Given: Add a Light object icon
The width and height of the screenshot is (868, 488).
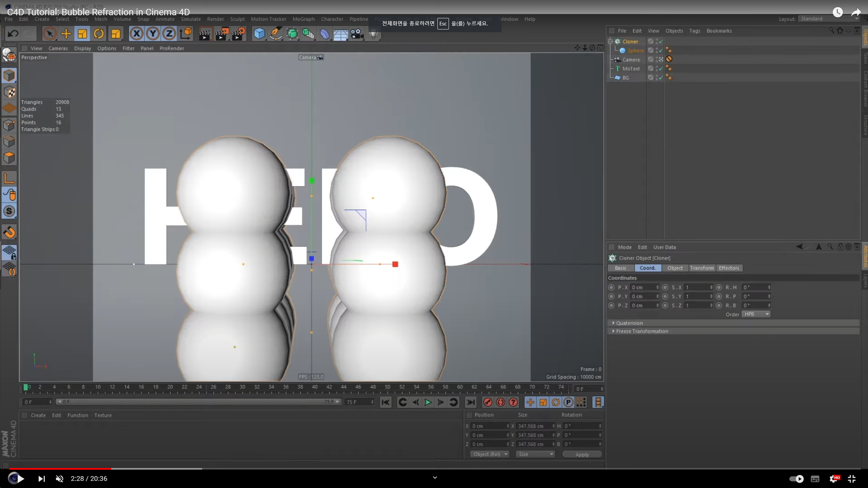Looking at the screenshot, I should click(373, 34).
